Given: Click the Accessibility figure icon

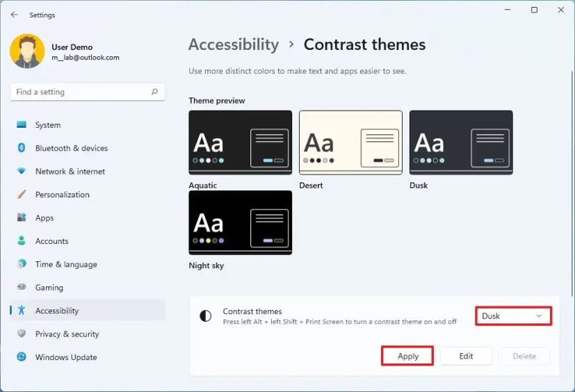Looking at the screenshot, I should point(22,310).
